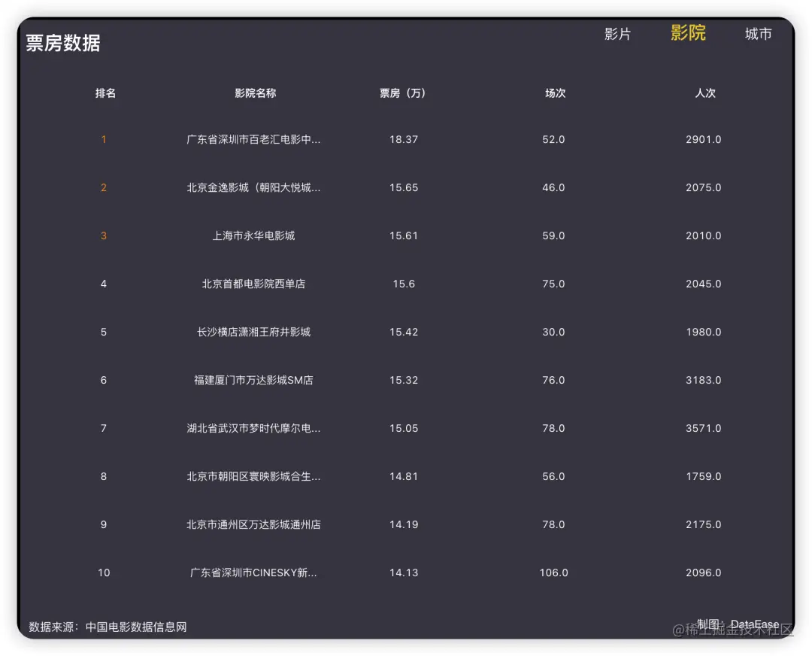The image size is (812, 656).
Task: Click screenings value 76.0
Action: [553, 381]
